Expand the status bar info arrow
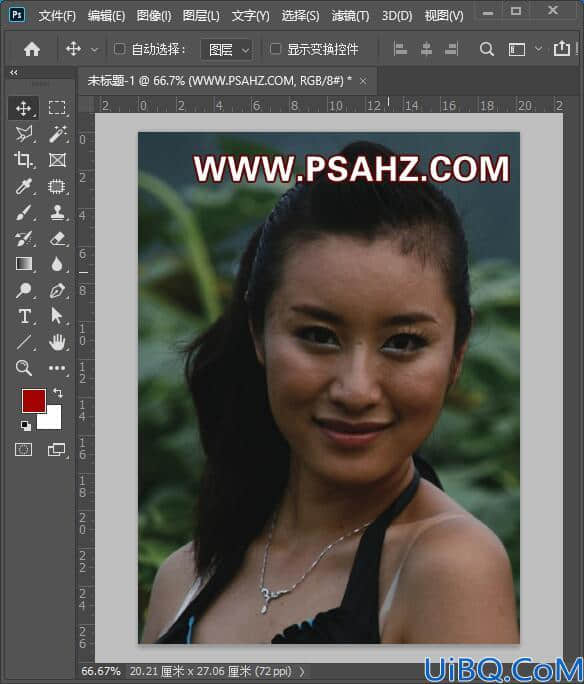Screen dimensions: 584x684 (x=302, y=672)
